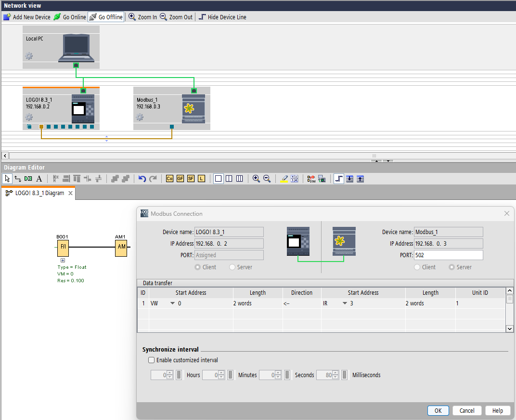Image resolution: width=516 pixels, height=420 pixels.
Task: Zoom in on the diagram editor
Action: pyautogui.click(x=256, y=179)
